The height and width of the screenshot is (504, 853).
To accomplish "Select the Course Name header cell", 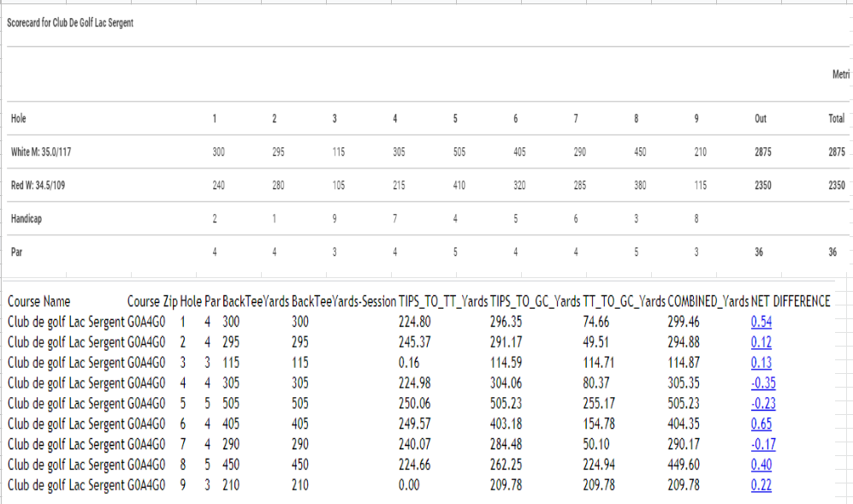I will (39, 301).
